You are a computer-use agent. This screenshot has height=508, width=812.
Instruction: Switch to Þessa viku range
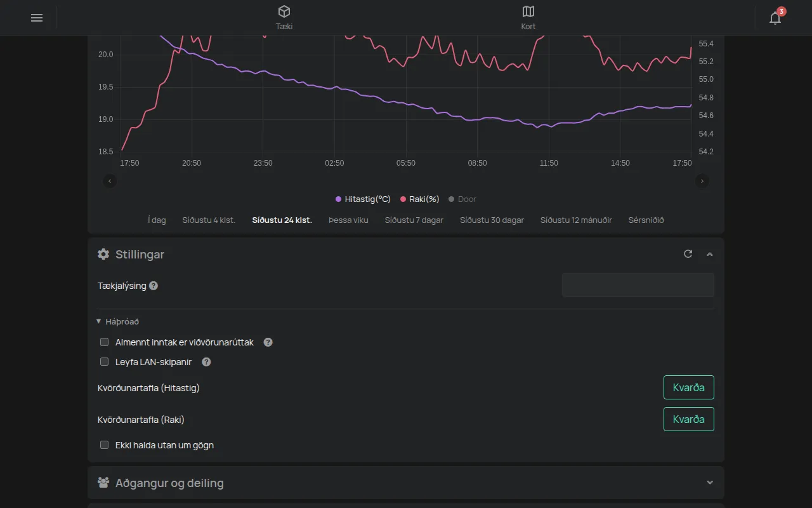pos(348,220)
